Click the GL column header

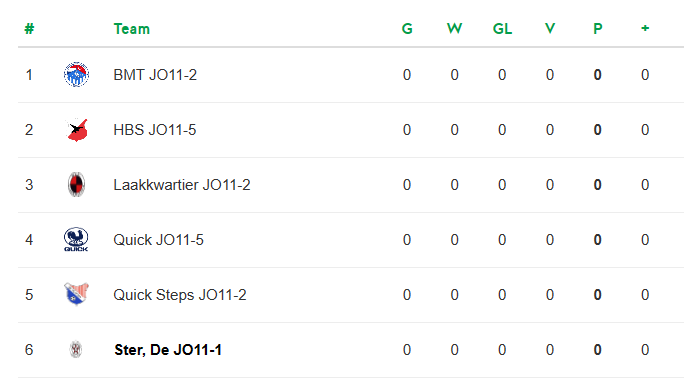(502, 29)
